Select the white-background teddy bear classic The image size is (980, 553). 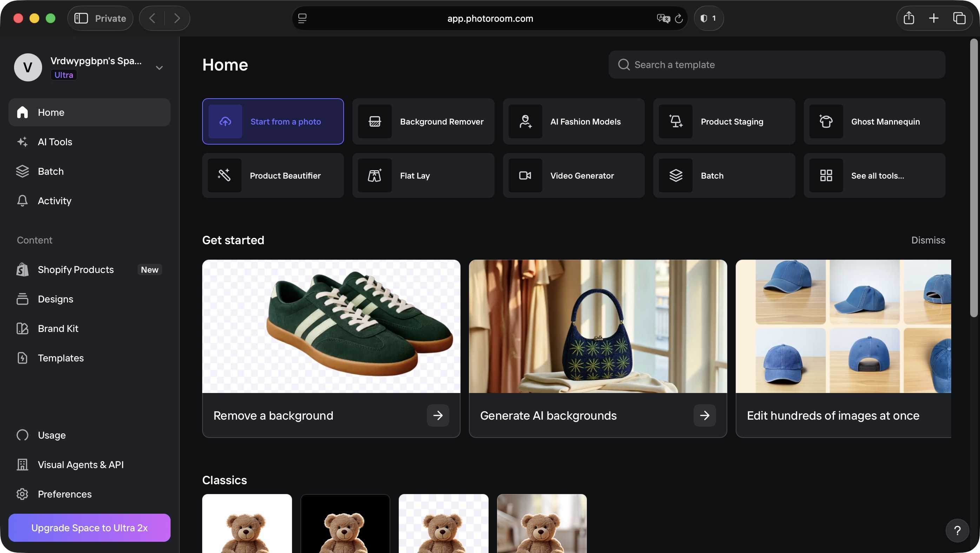247,523
